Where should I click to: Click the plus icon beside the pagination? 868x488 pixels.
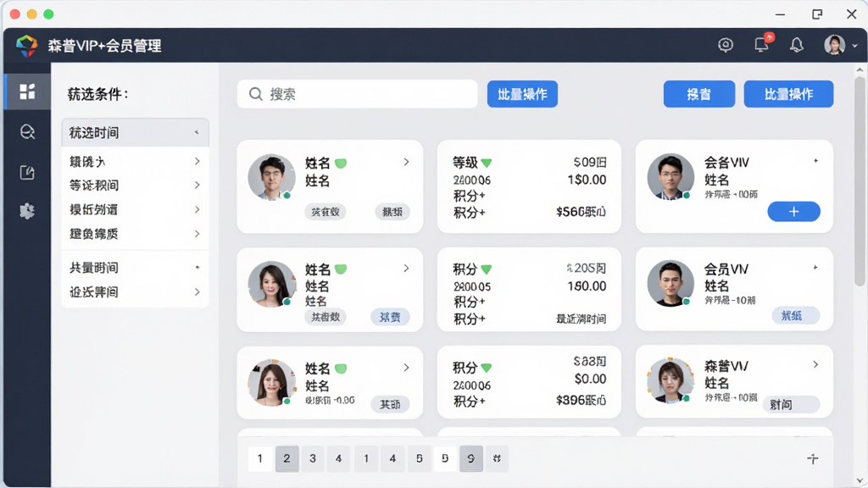point(812,458)
